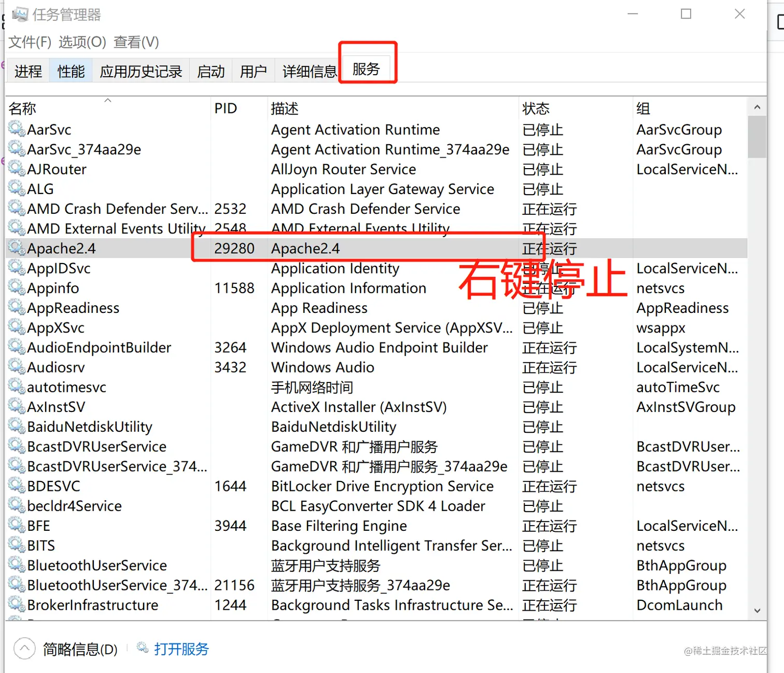Viewport: 784px width, 673px height.
Task: Switch to the 用户 tab
Action: [254, 71]
